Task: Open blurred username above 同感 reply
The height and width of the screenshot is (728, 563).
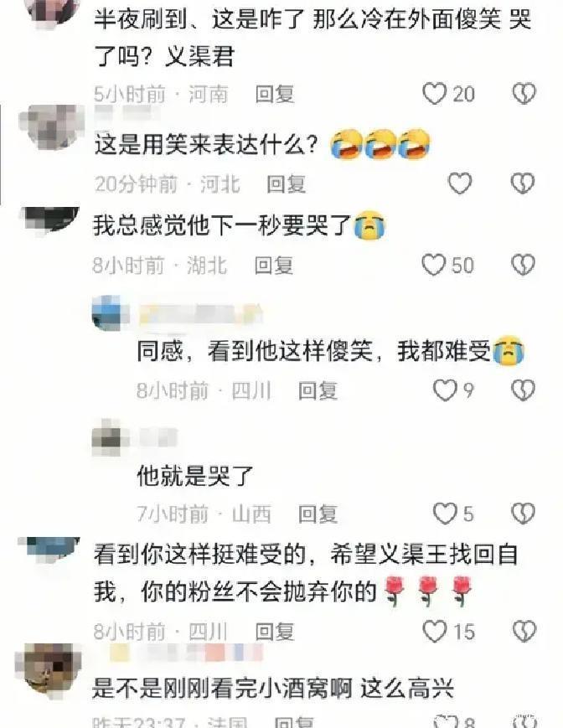Action: click(201, 313)
